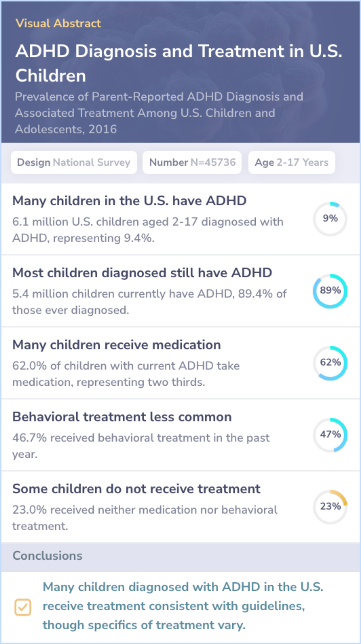Click the 62% medication progress ring
361x644 pixels.
coord(330,363)
